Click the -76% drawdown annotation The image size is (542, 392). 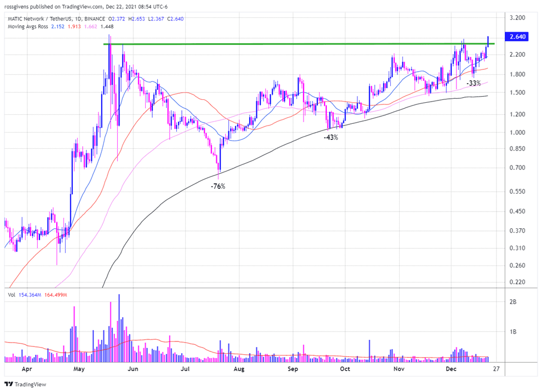pyautogui.click(x=218, y=187)
